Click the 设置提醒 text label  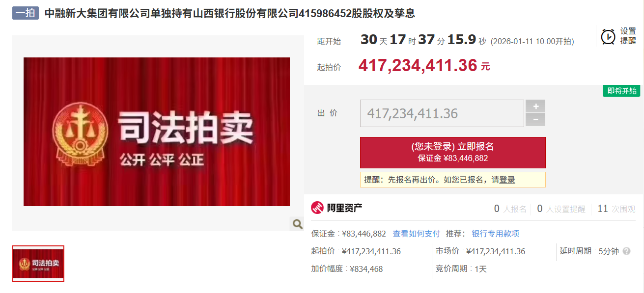tap(628, 36)
